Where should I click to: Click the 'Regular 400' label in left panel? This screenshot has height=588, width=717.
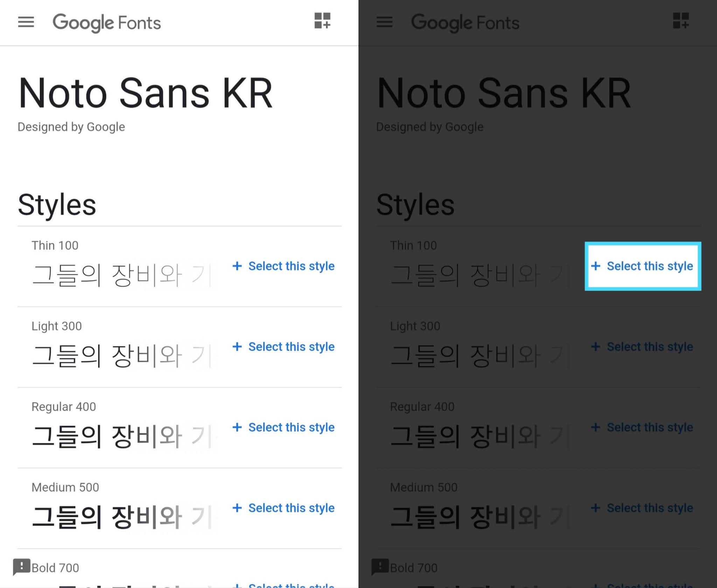64,407
